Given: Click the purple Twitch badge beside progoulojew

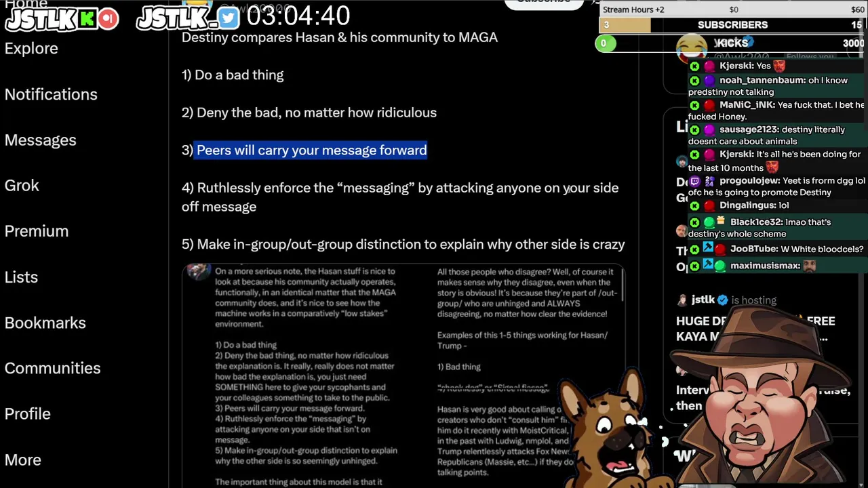Looking at the screenshot, I should point(694,181).
